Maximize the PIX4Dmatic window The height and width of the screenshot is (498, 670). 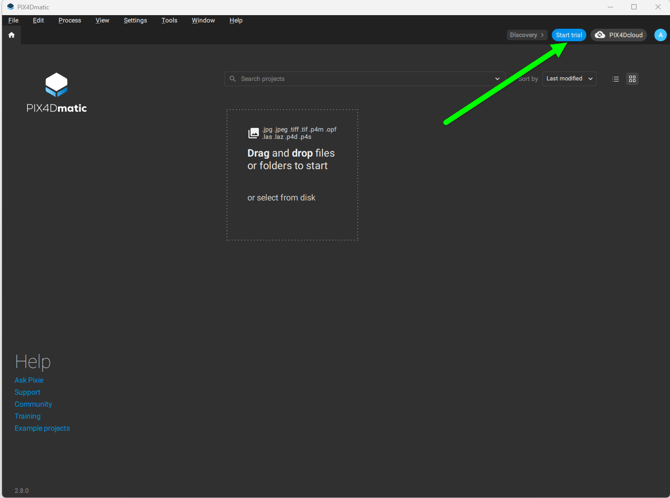634,7
